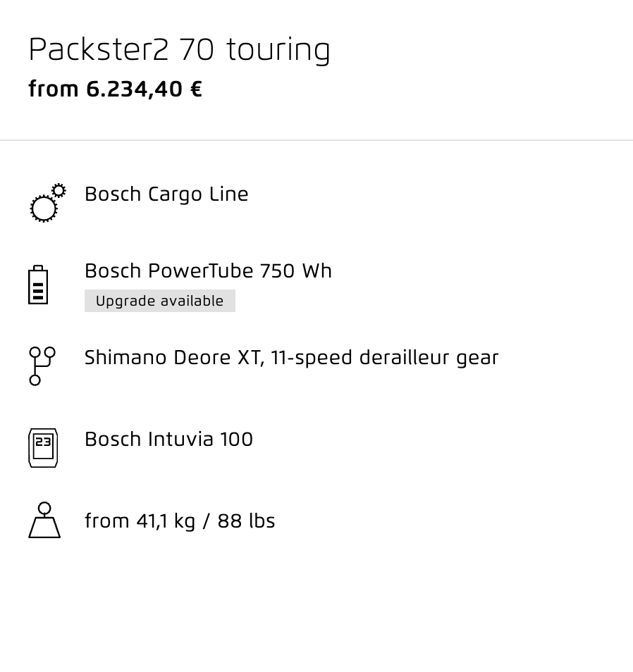Click the 6.234,40 € price amount
Image resolution: width=633 pixels, height=672 pixels.
(x=144, y=89)
